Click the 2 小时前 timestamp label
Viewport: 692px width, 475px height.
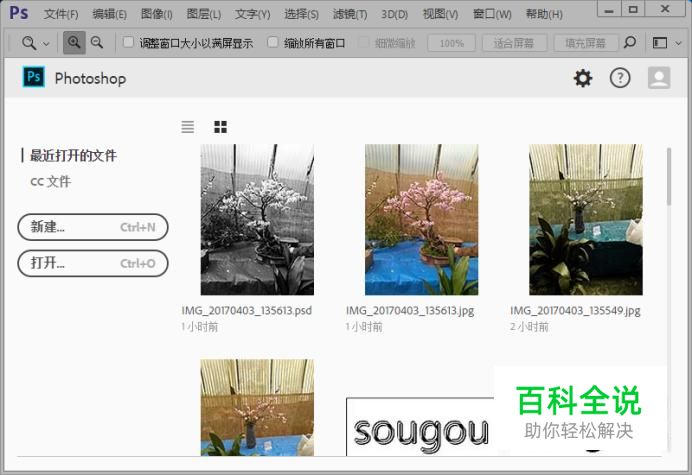[x=529, y=327]
